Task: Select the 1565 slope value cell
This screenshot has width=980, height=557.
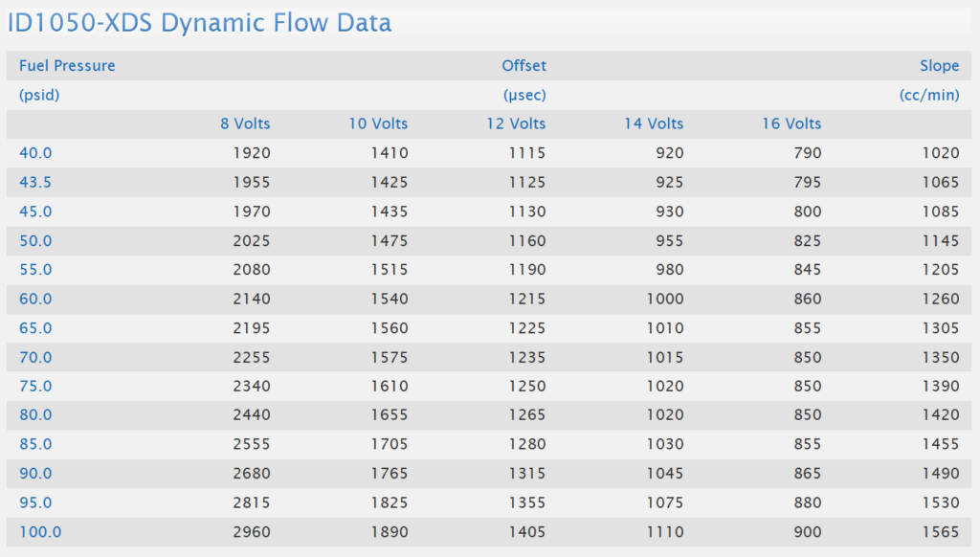Action: coord(941,531)
